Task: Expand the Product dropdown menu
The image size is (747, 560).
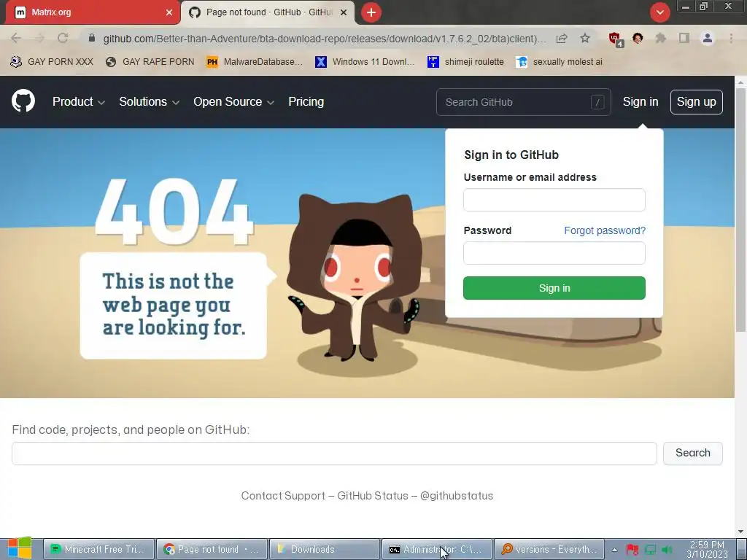Action: [79, 102]
